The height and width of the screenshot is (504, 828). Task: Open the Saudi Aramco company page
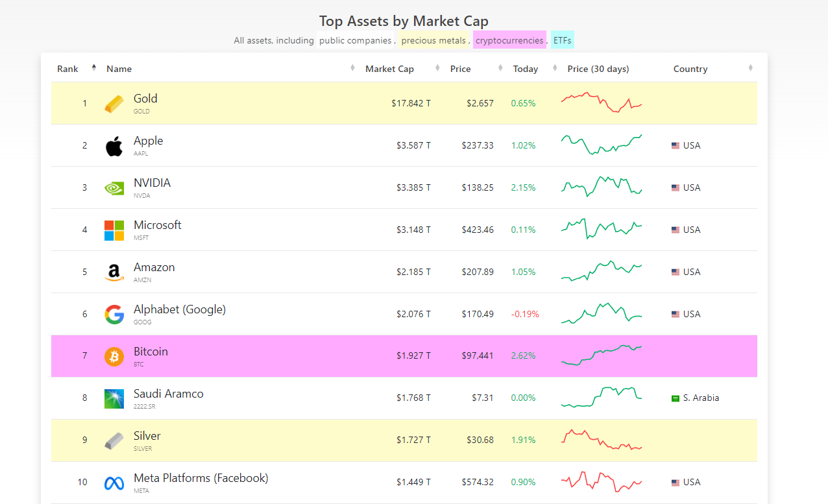pyautogui.click(x=169, y=394)
